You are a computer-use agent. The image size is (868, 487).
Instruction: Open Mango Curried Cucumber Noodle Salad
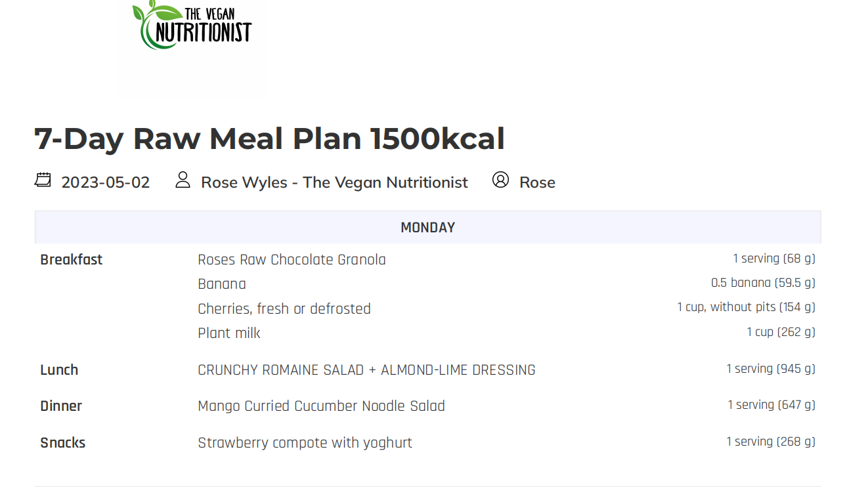321,406
